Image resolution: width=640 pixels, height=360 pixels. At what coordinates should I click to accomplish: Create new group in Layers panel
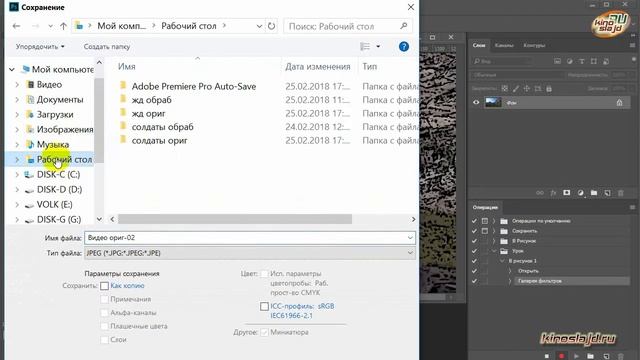coord(594,193)
